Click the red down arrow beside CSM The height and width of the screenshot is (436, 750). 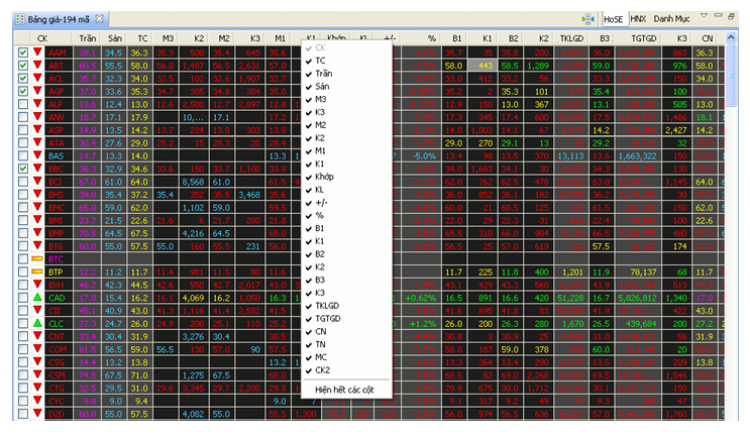[x=37, y=374]
